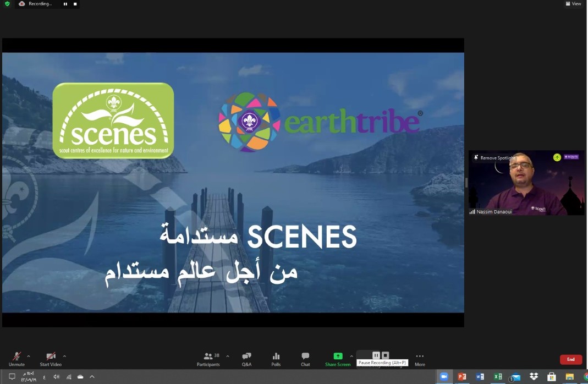Click the red End button
Image resolution: width=588 pixels, height=384 pixels.
click(x=571, y=359)
